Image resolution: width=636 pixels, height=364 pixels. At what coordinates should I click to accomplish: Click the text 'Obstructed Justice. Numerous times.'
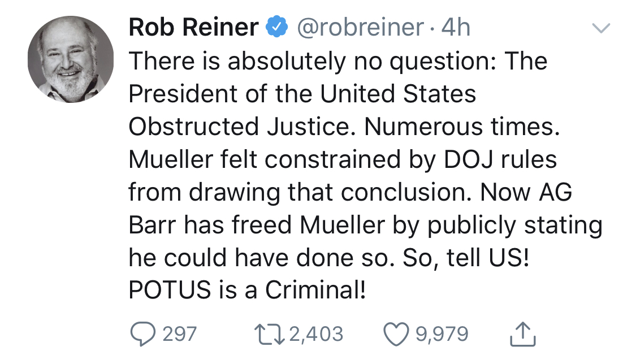(x=344, y=126)
